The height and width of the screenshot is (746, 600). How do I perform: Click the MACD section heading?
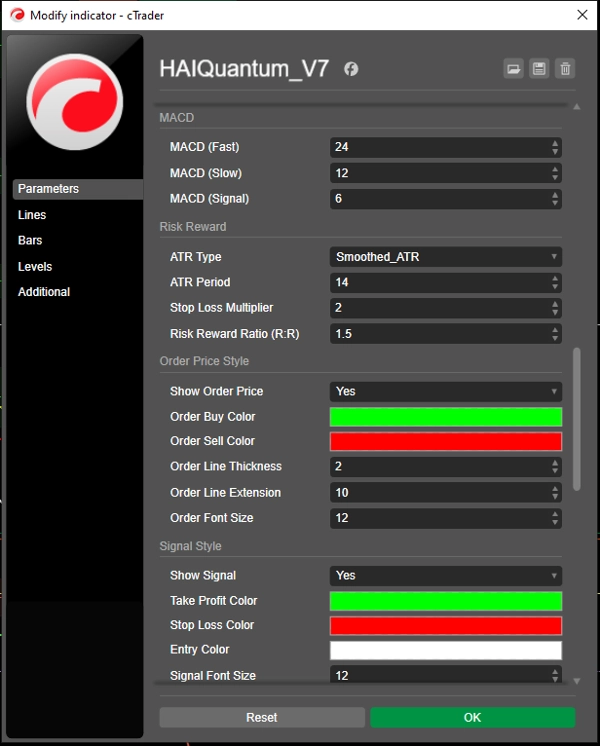pyautogui.click(x=177, y=118)
